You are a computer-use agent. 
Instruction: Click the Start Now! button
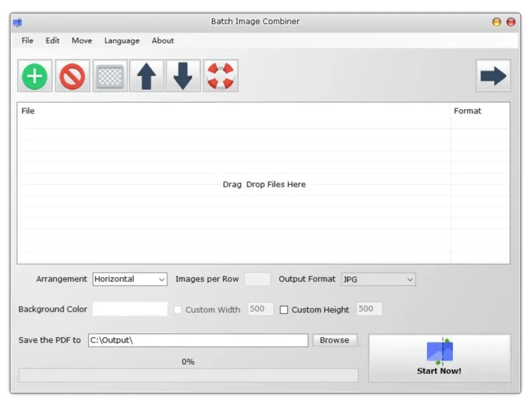(440, 358)
